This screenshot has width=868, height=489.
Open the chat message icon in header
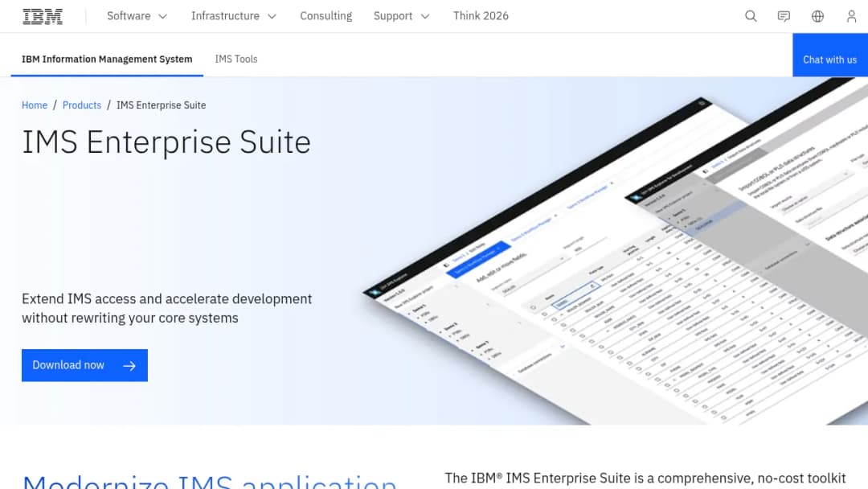[784, 16]
